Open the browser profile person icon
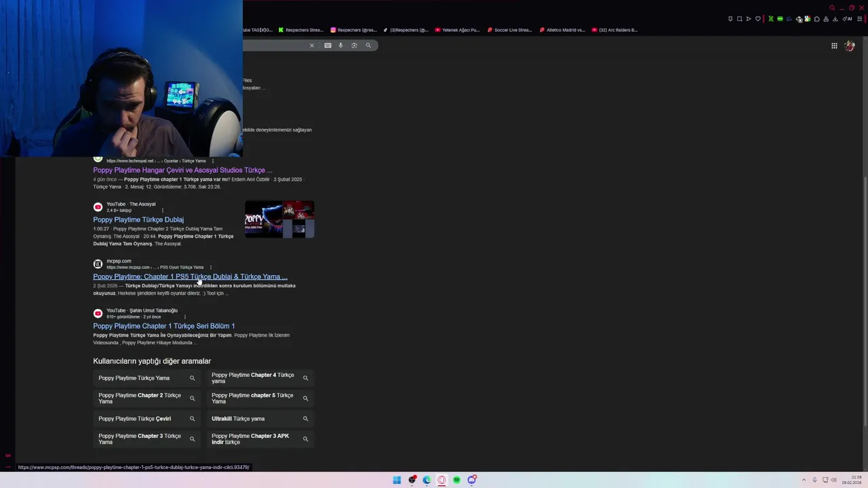 coord(826,19)
